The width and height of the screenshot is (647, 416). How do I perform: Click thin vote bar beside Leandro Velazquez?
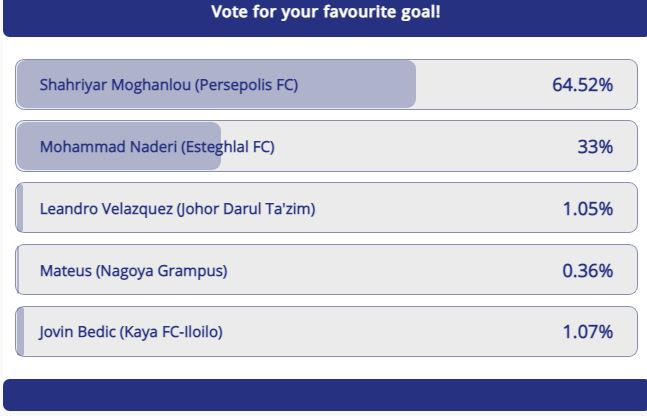20,208
